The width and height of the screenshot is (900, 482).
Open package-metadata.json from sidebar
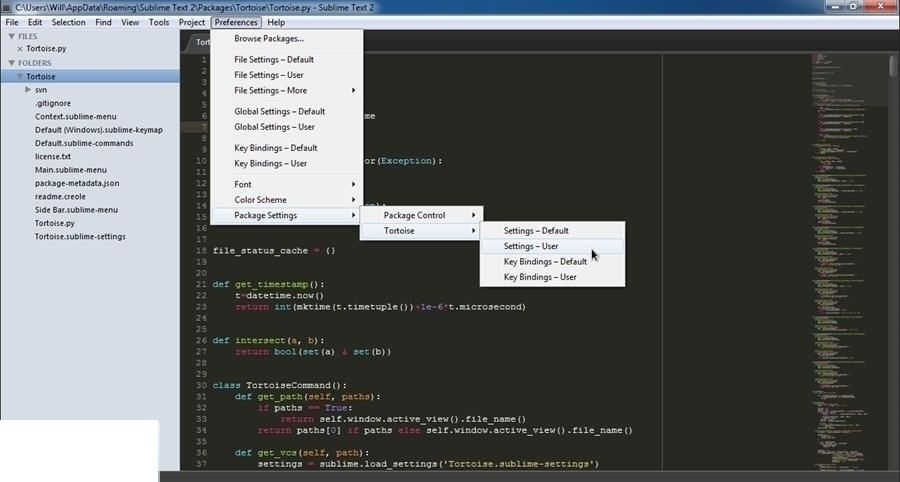point(77,183)
